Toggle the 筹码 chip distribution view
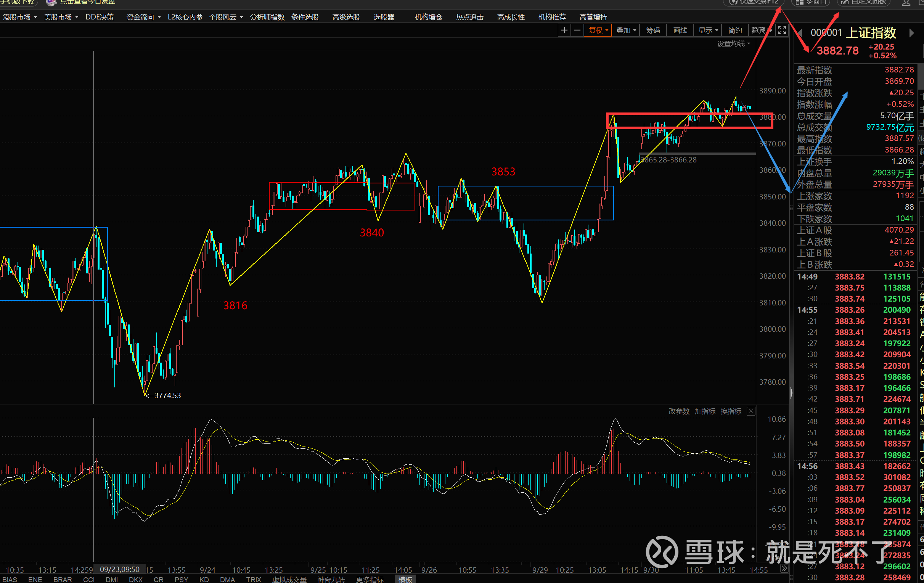Image resolution: width=924 pixels, height=583 pixels. (653, 30)
